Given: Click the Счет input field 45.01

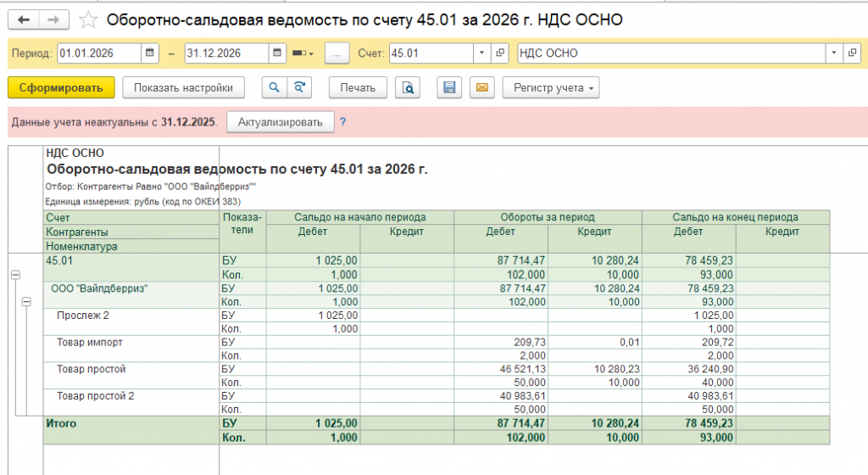Looking at the screenshot, I should [431, 53].
